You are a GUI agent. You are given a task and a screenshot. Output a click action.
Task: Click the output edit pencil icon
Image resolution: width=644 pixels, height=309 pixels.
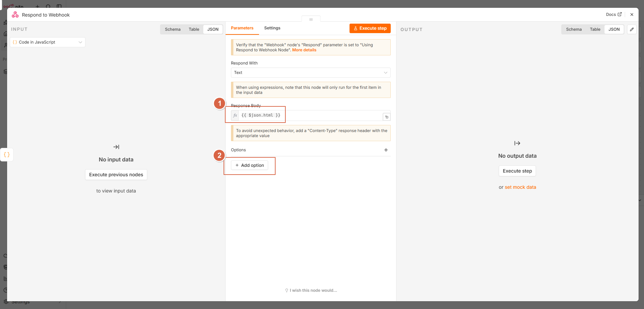632,29
